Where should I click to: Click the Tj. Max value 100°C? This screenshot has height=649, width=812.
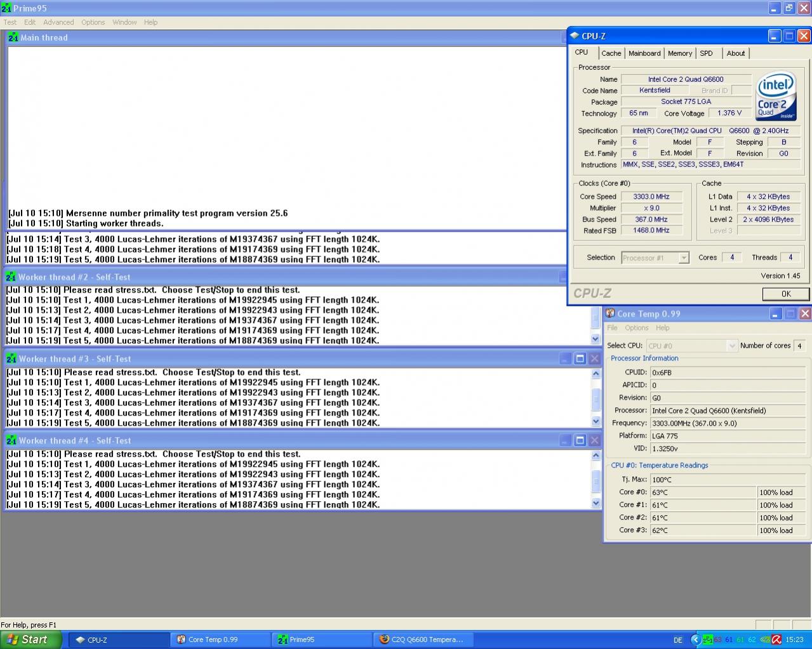coord(729,480)
